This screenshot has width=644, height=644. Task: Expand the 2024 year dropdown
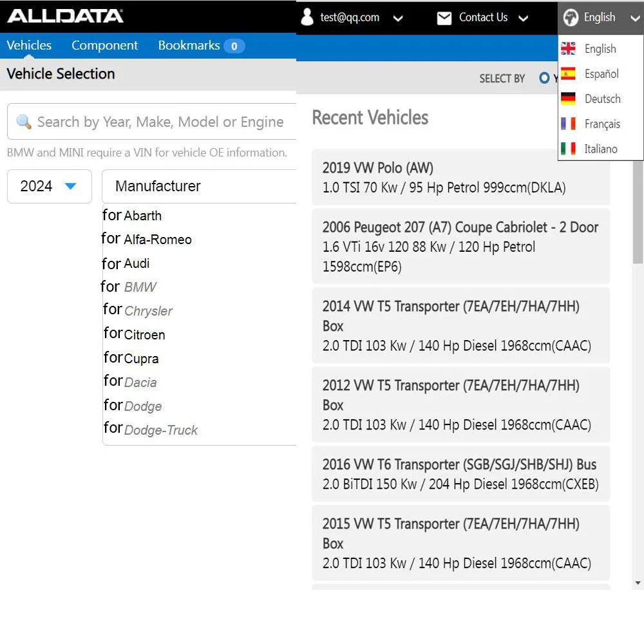click(x=49, y=186)
